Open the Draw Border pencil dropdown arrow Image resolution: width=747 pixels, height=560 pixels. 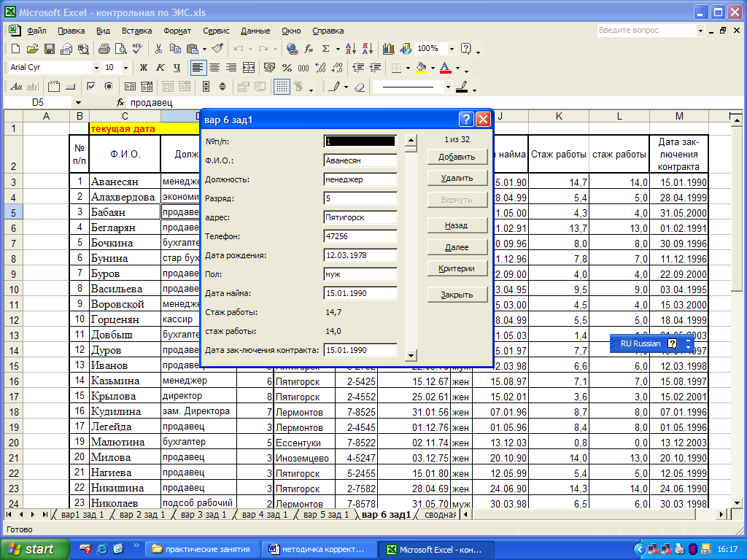[x=346, y=87]
